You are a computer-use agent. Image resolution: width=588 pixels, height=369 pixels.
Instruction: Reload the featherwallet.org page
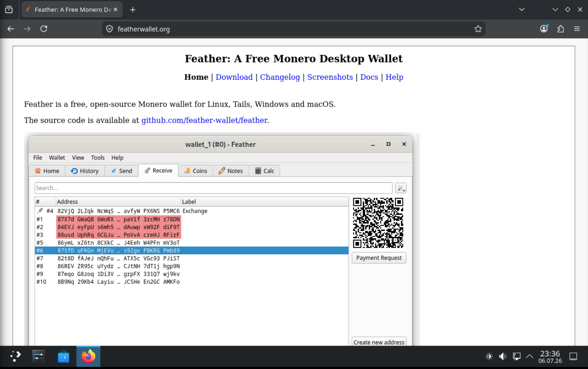click(x=44, y=29)
